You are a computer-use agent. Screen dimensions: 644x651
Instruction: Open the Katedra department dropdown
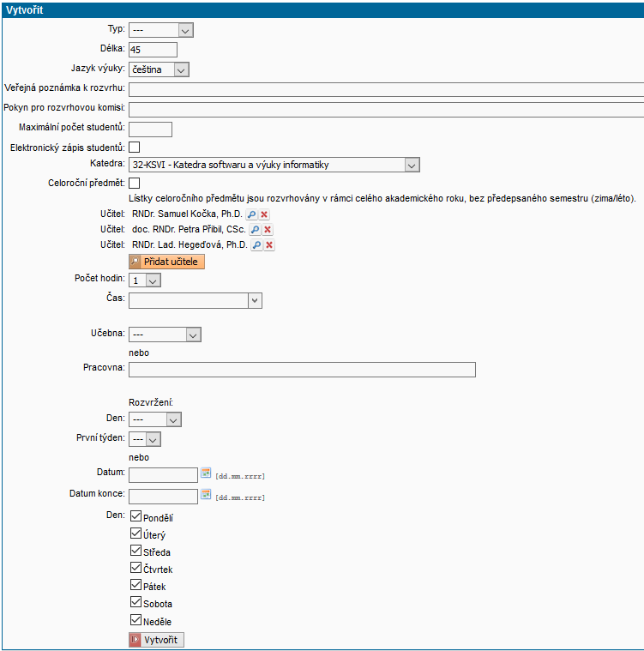pyautogui.click(x=274, y=165)
